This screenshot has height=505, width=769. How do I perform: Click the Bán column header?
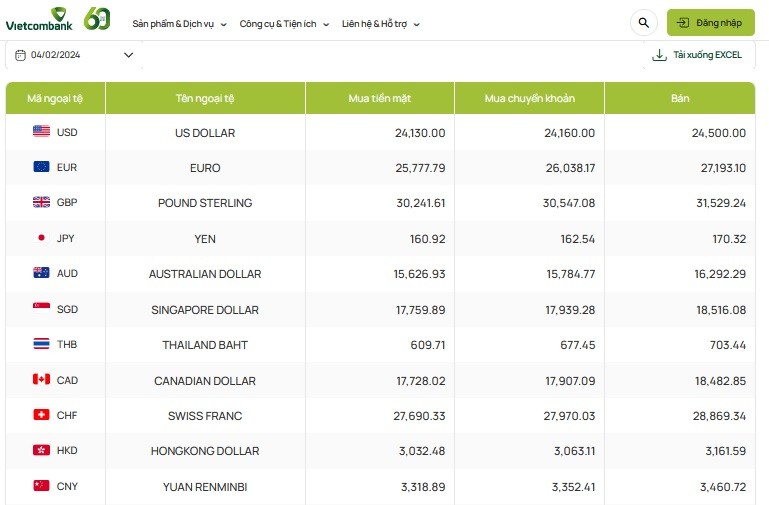(x=680, y=98)
